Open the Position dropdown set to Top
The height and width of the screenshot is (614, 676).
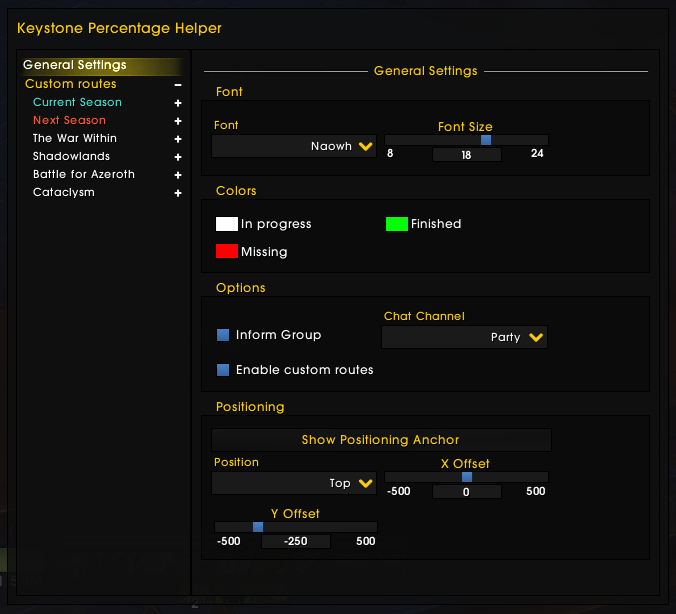294,483
